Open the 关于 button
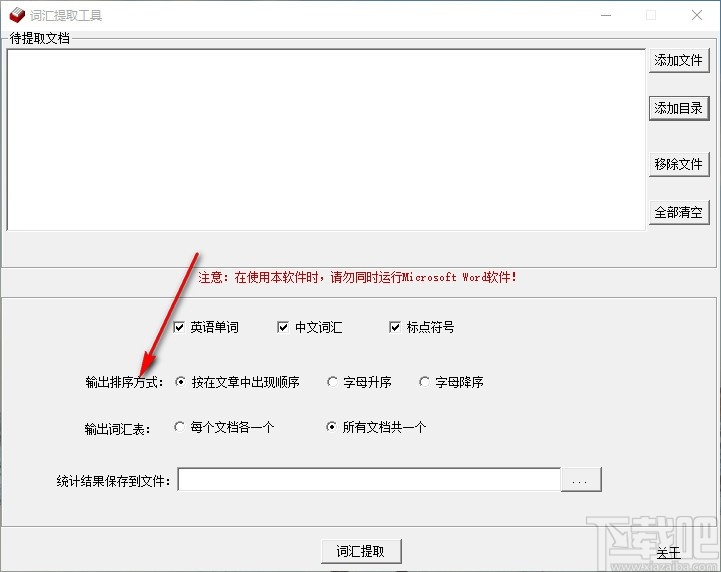 pyautogui.click(x=668, y=553)
